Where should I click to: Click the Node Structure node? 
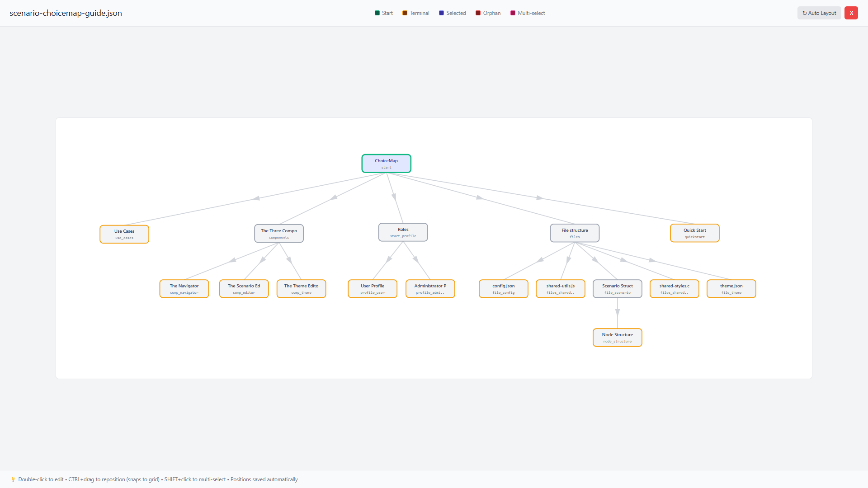(617, 338)
